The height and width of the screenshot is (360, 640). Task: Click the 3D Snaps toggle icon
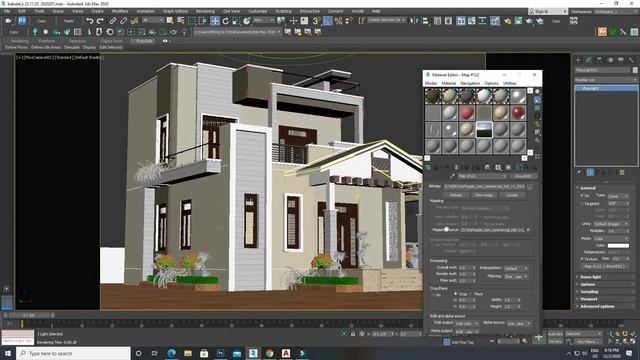point(317,21)
